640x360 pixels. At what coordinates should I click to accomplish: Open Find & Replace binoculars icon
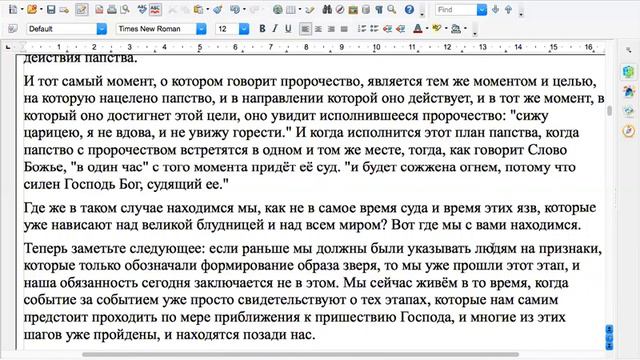click(327, 9)
